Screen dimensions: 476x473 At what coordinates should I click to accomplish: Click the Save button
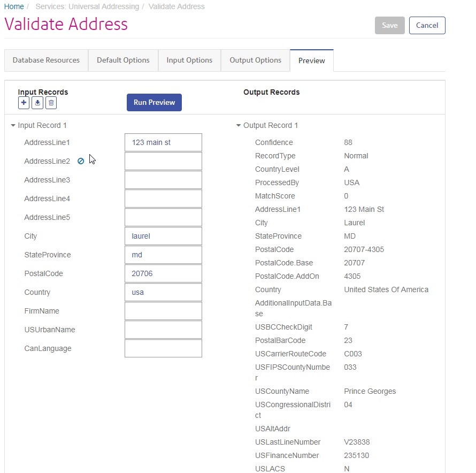click(389, 25)
